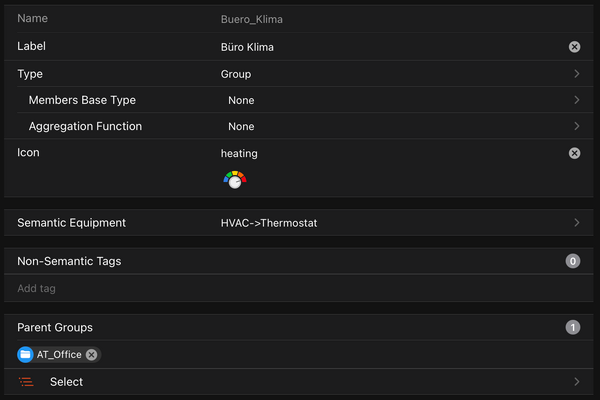Expand the Type chevron
Viewport: 600px width, 400px height.
click(577, 74)
